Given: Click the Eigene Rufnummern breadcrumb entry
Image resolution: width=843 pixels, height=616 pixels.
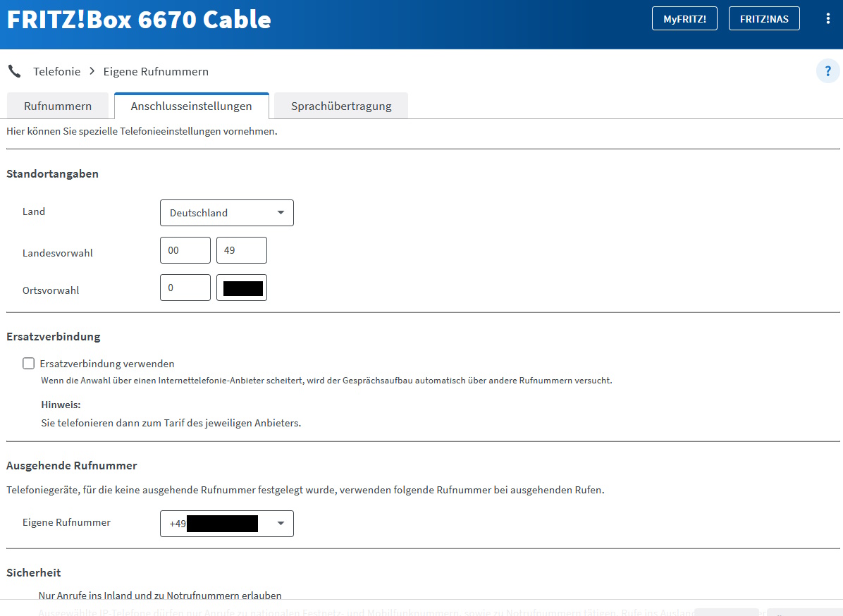Looking at the screenshot, I should [156, 71].
